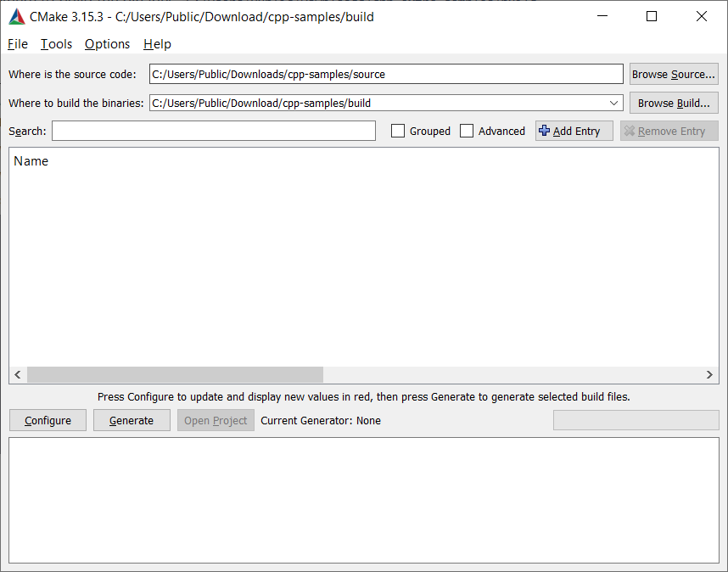Viewport: 728px width, 572px height.
Task: Minimize the CMake window
Action: point(602,16)
